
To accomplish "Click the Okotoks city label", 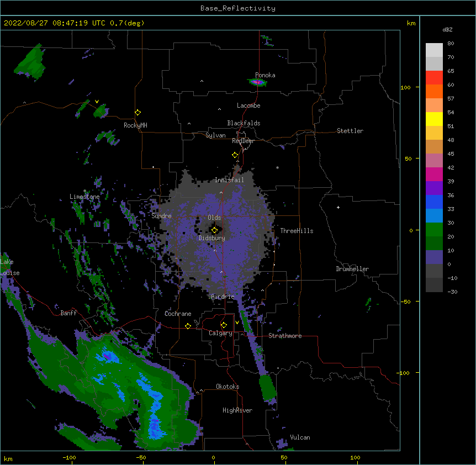I will (228, 387).
